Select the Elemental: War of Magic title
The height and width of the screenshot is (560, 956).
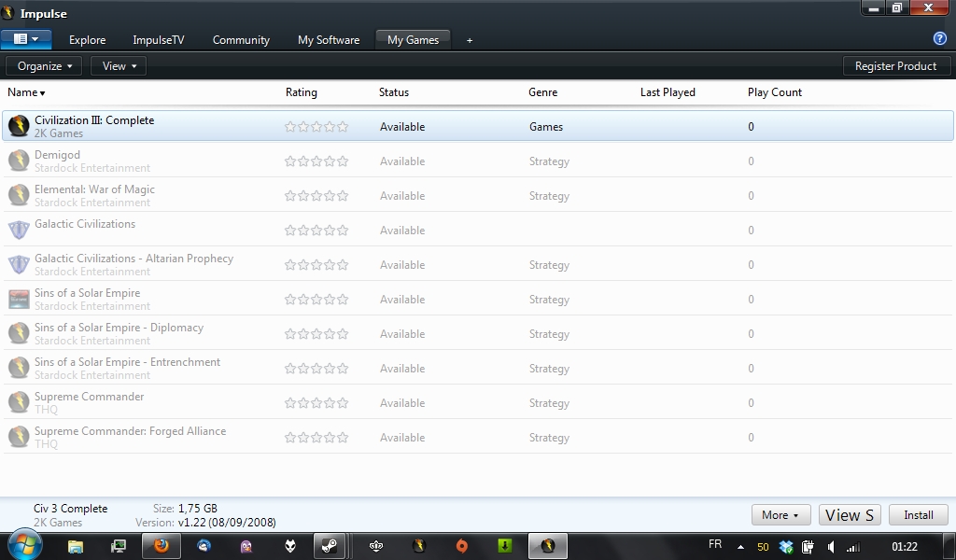tap(94, 189)
